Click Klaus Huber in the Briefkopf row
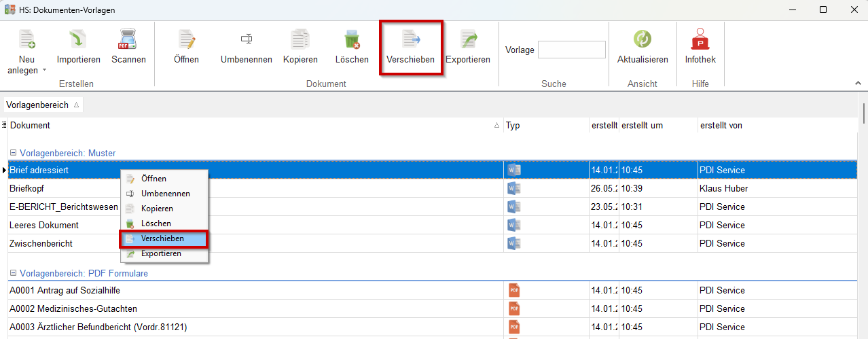Image resolution: width=868 pixels, height=339 pixels. [x=723, y=188]
